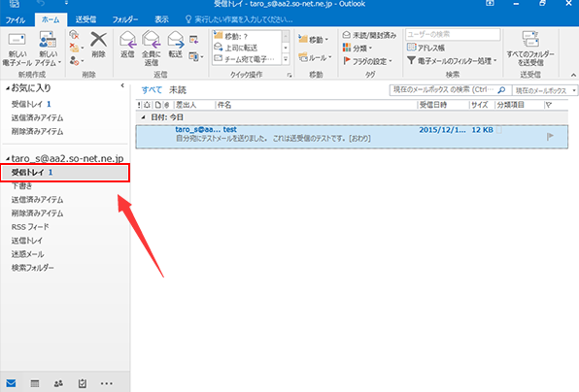Delete the message with 削除 button

98,45
